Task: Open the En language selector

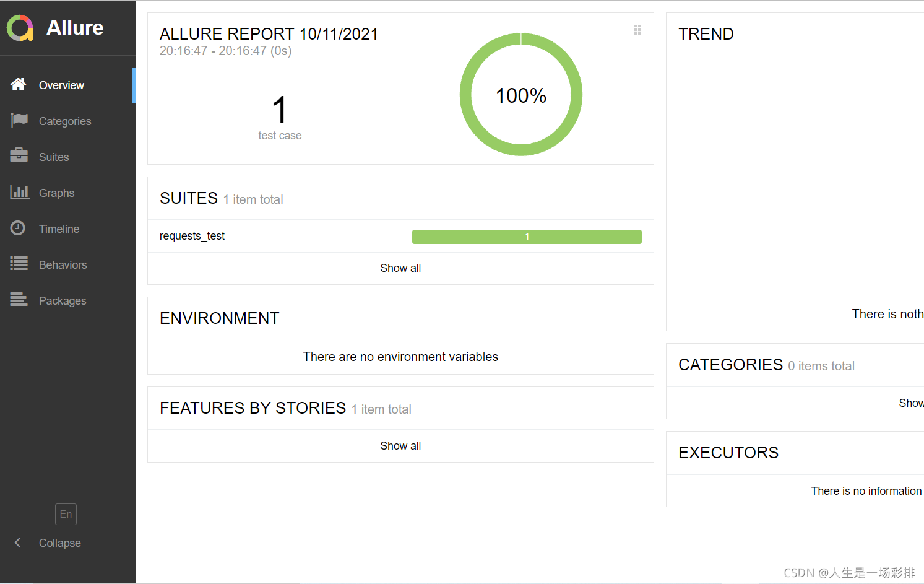Action: pos(66,514)
